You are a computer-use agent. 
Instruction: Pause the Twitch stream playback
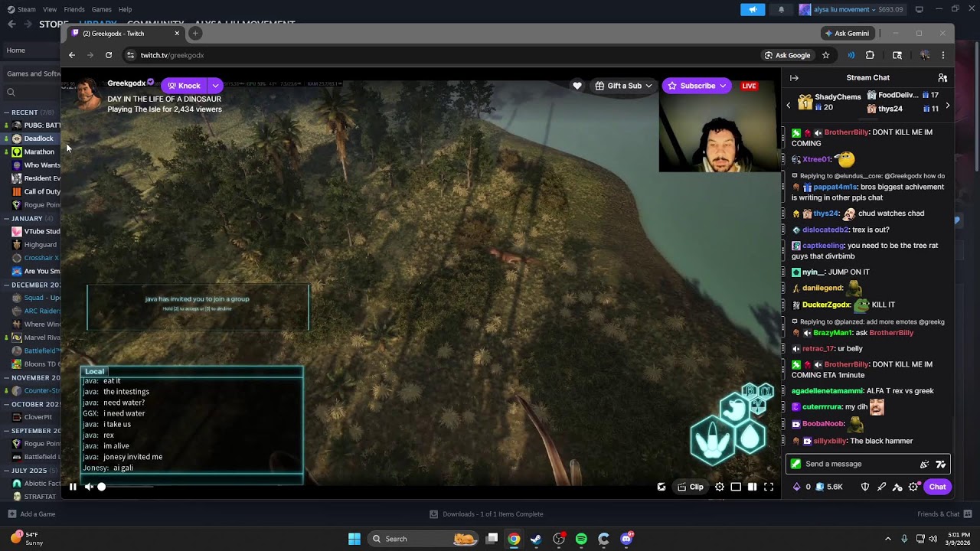click(73, 487)
